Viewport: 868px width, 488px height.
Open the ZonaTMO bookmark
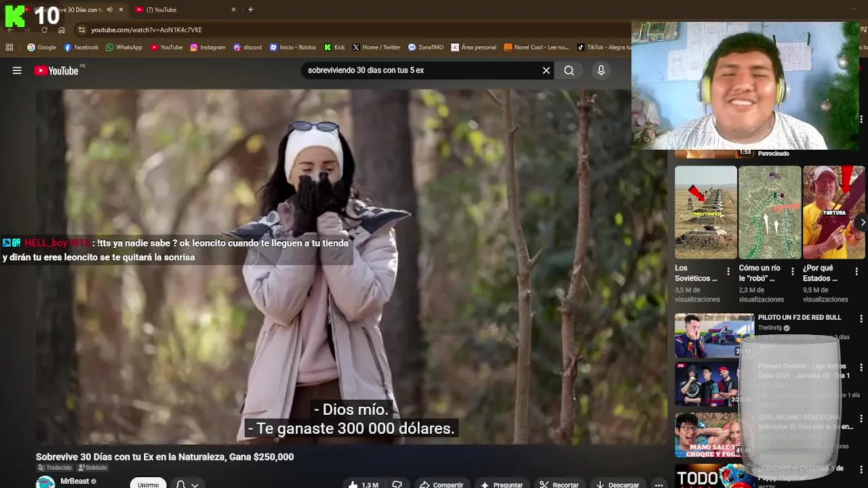click(x=426, y=47)
